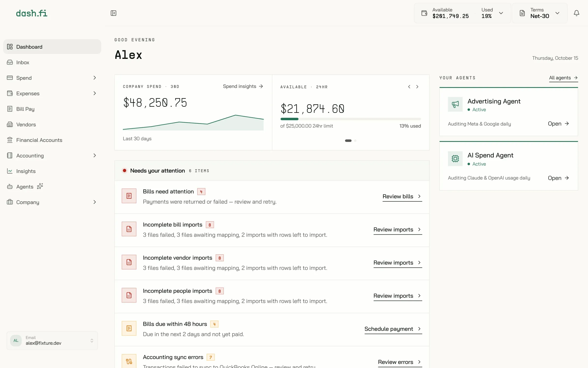This screenshot has height=368, width=588.
Task: Open Spend insights link
Action: [x=243, y=86]
